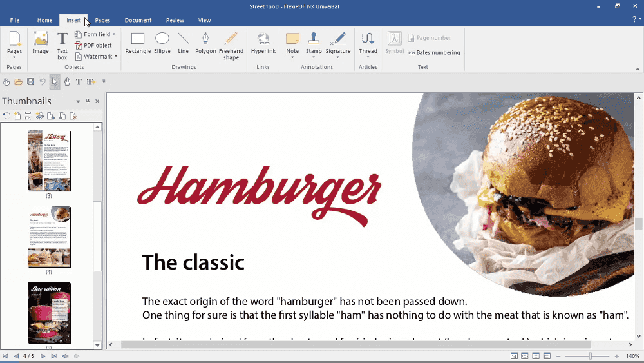Toggle the insert text T-plus tool
Screen dimensions: 644x363
(91, 82)
